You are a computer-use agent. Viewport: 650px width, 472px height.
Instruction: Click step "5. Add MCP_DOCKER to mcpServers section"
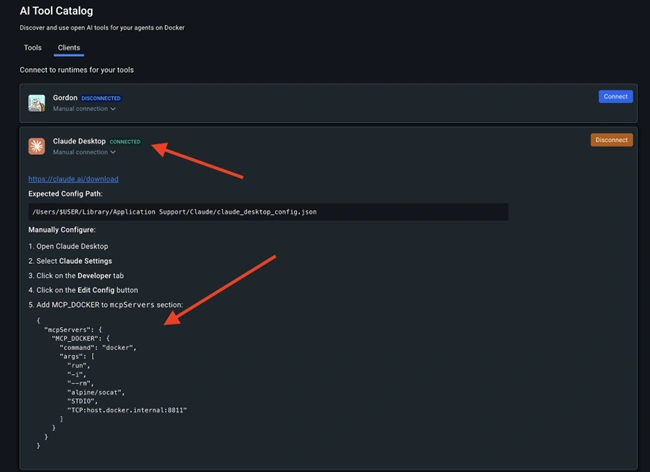(x=106, y=305)
